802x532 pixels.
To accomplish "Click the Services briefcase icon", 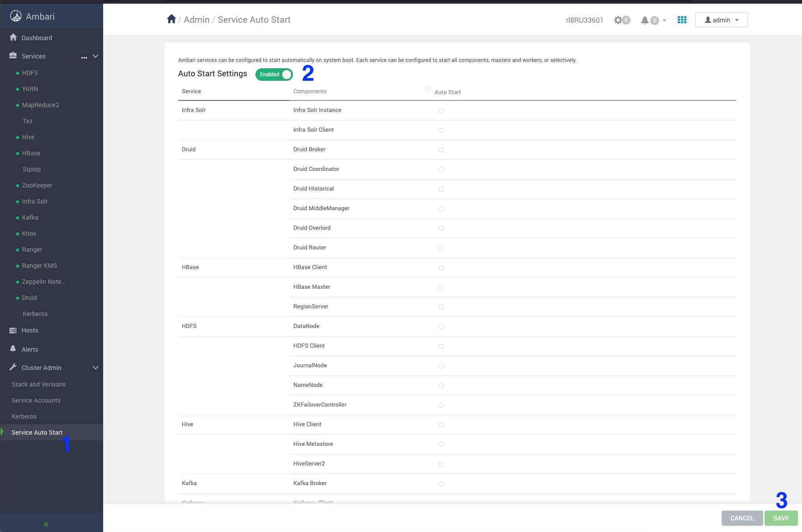I will coord(13,56).
